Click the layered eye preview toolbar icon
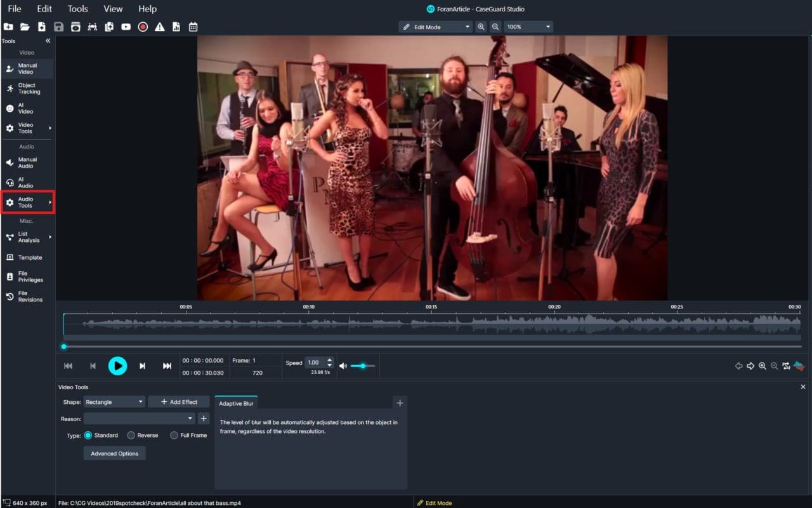This screenshot has width=812, height=508. [x=75, y=27]
